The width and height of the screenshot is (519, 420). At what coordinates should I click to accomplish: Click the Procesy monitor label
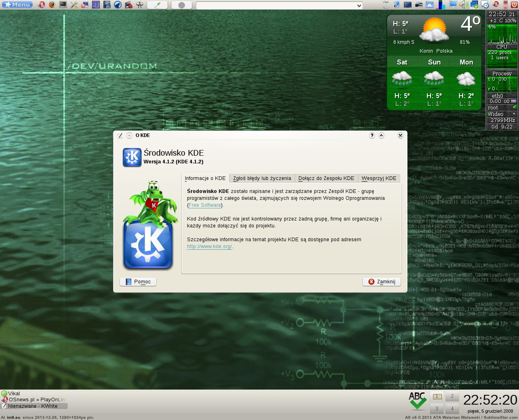click(502, 73)
